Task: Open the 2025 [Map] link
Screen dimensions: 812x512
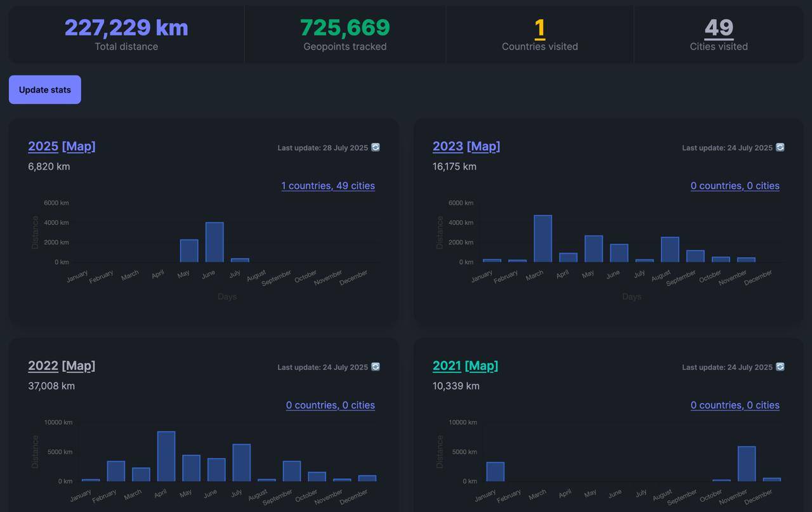Action: [x=79, y=147]
